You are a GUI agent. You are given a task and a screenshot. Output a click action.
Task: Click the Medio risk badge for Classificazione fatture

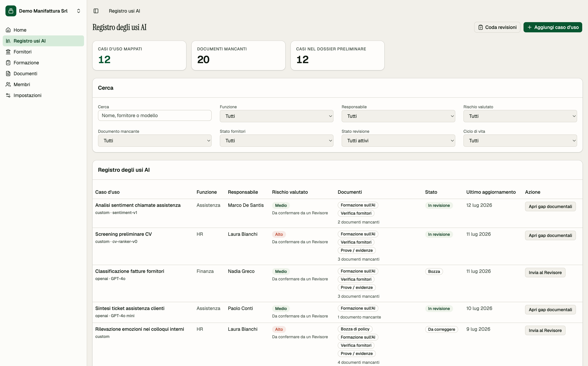pyautogui.click(x=281, y=272)
